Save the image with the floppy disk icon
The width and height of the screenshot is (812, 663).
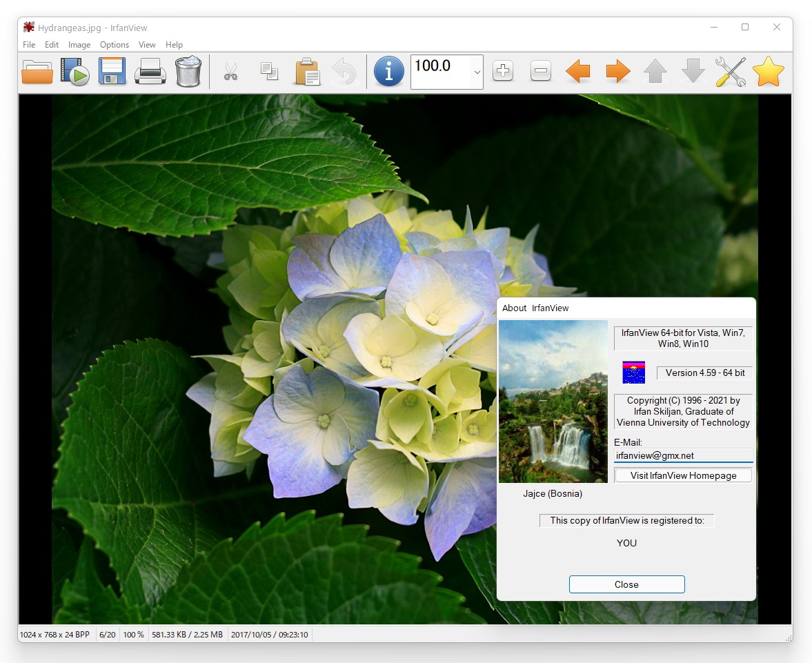112,71
